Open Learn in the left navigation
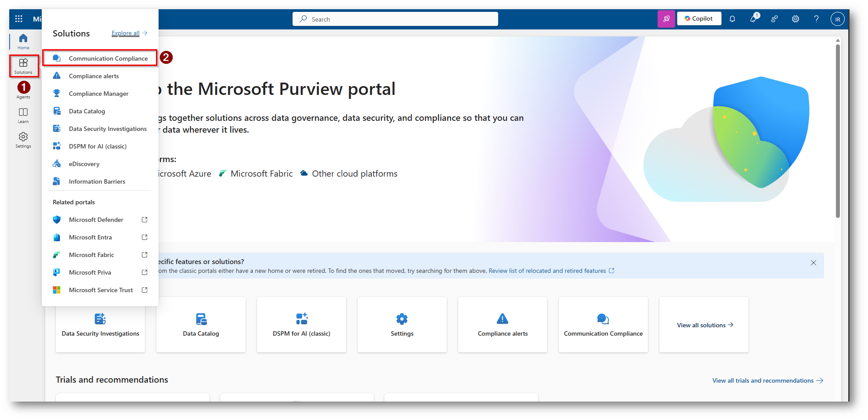The image size is (868, 420). click(x=23, y=116)
